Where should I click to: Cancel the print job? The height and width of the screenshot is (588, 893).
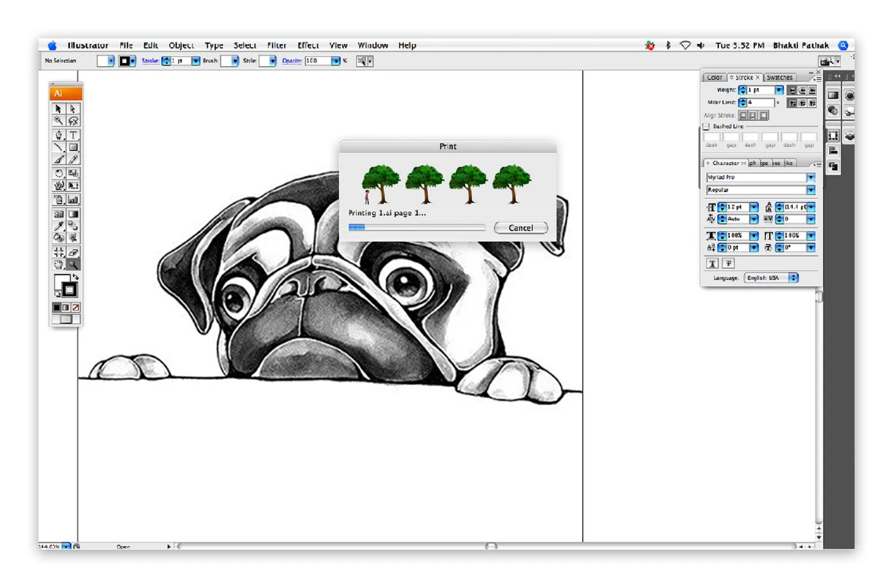pyautogui.click(x=521, y=228)
